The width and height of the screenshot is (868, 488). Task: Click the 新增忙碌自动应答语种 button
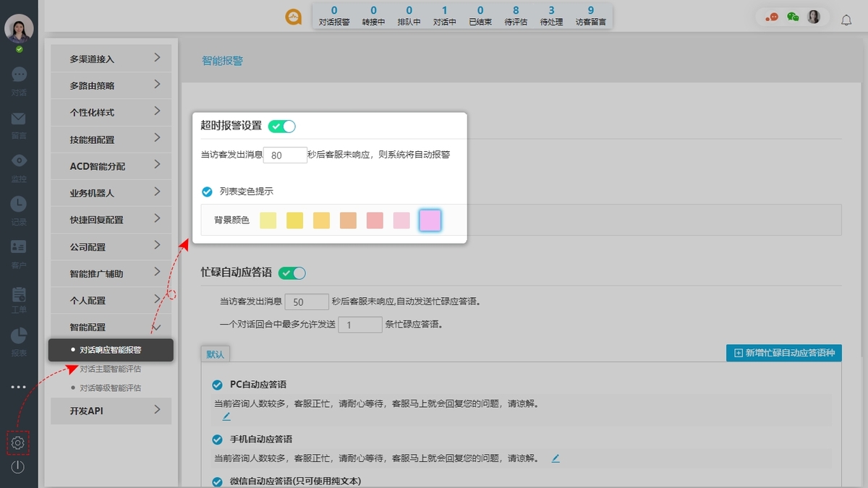pos(783,353)
